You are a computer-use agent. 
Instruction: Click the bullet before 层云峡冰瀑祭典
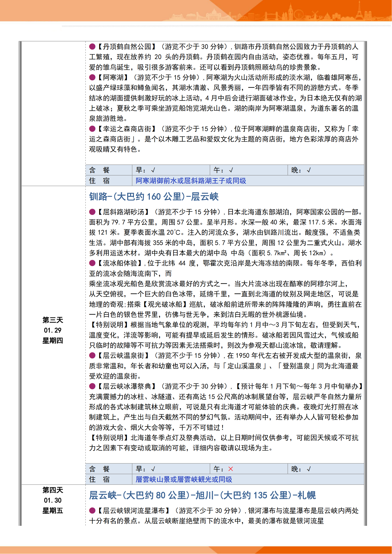[92, 386]
